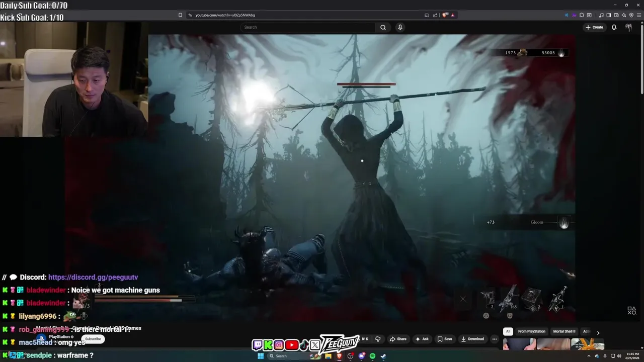Viewport: 644px width, 362px height.
Task: Click the Brave Shields lion icon
Action: [445, 15]
